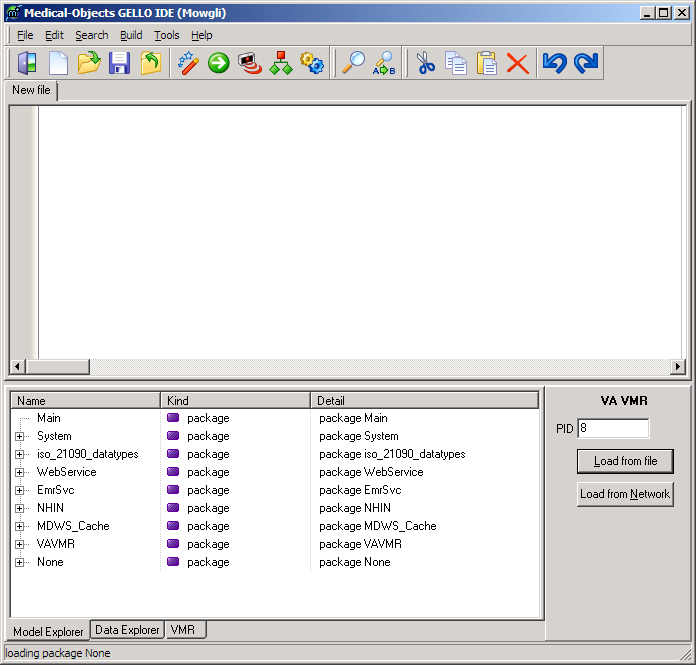This screenshot has width=696, height=665.
Task: Click the purple package icon for WebService
Action: pyautogui.click(x=173, y=472)
